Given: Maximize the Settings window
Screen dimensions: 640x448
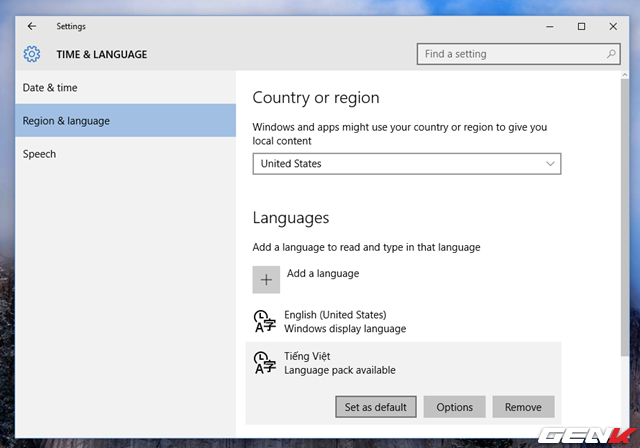Looking at the screenshot, I should (x=581, y=27).
